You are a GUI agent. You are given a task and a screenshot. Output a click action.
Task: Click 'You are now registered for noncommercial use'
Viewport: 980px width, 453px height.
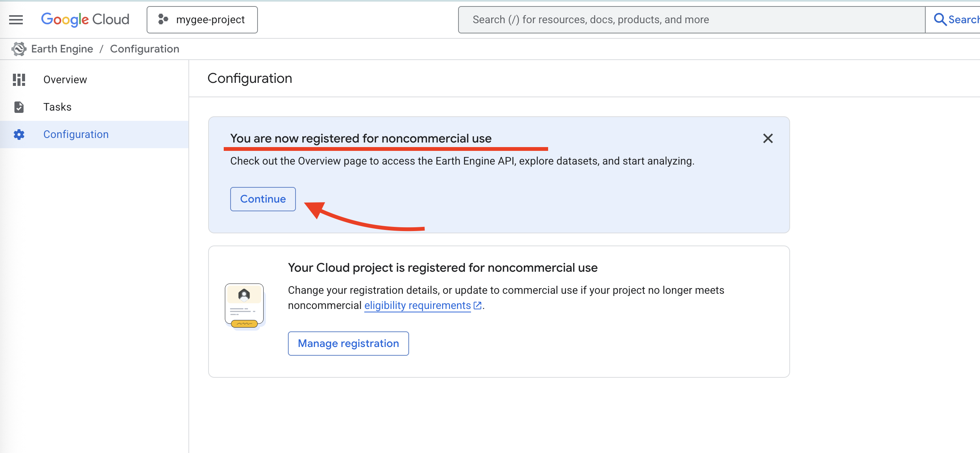point(360,138)
